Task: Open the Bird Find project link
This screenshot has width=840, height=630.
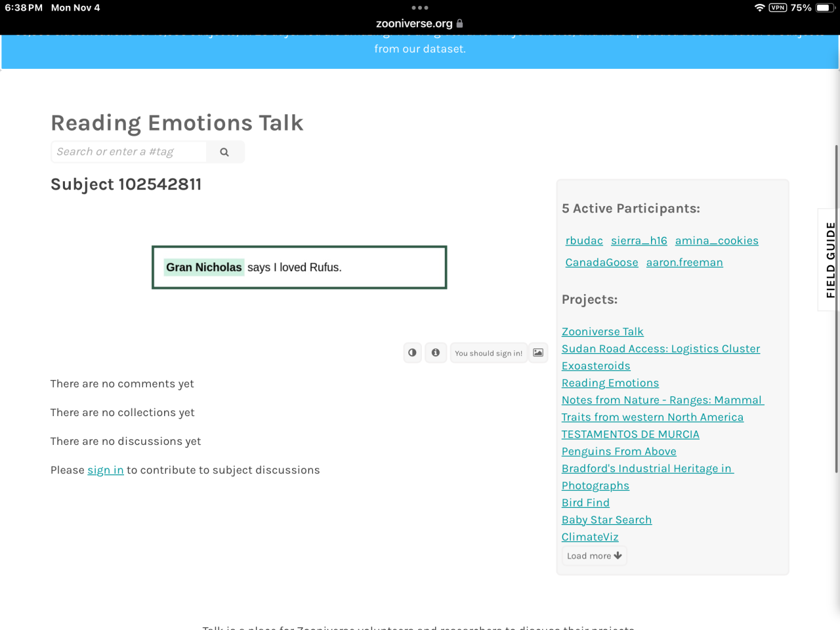Action: tap(585, 503)
